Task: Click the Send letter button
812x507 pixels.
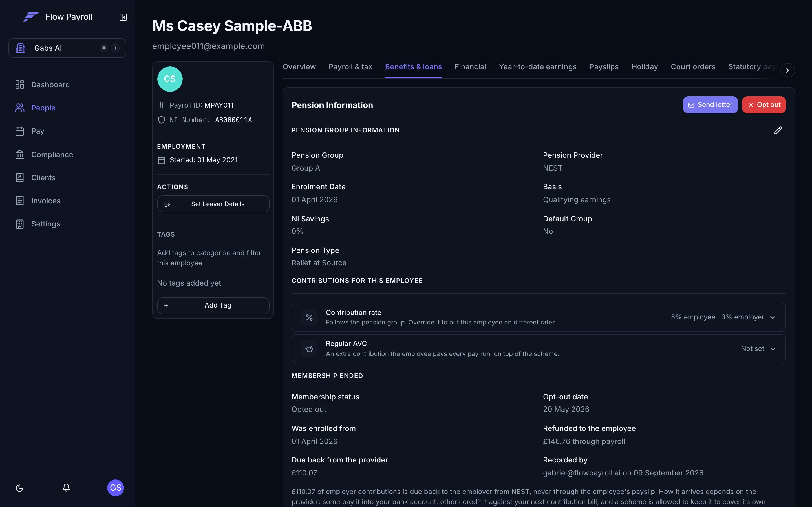Action: pyautogui.click(x=710, y=105)
